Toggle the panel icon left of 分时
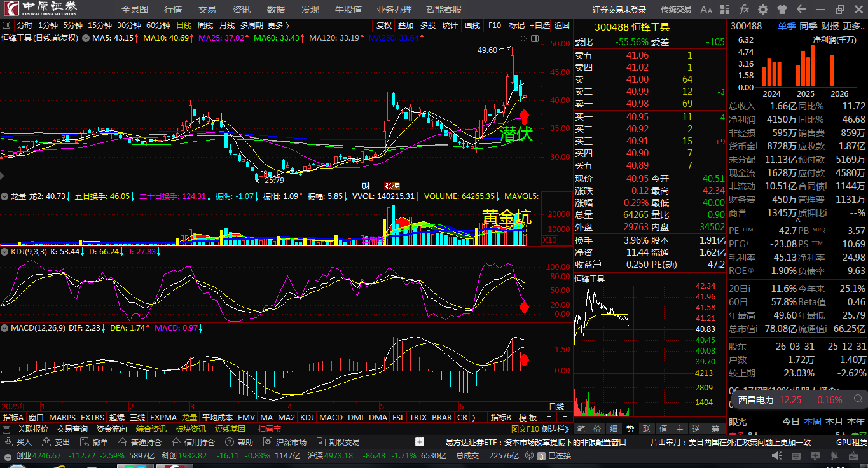Image resolution: width=868 pixels, height=468 pixels. click(7, 25)
